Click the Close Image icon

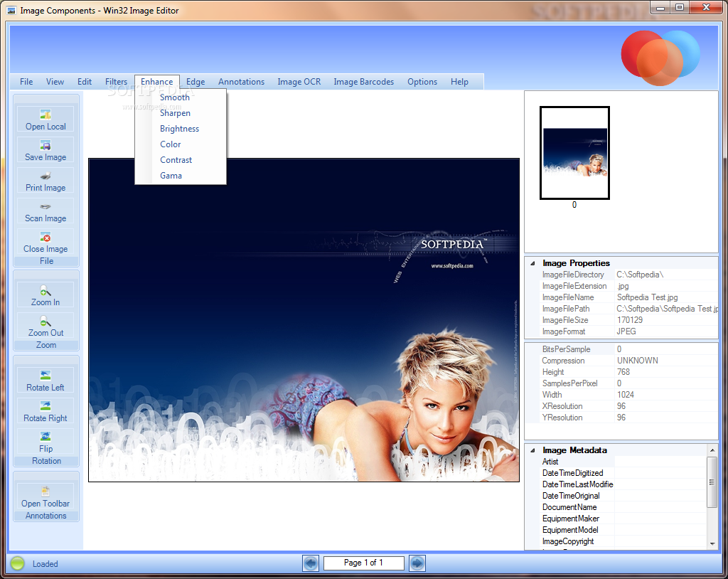pyautogui.click(x=45, y=237)
